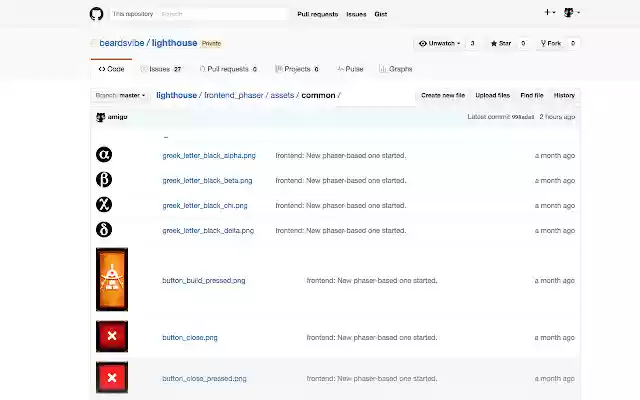This screenshot has height=400, width=640.
Task: Open latest commit hash link
Action: pos(522,117)
